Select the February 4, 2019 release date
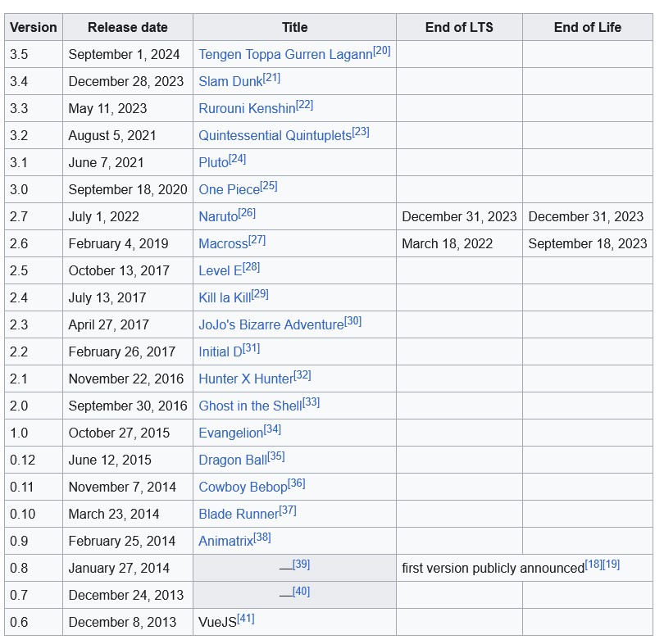This screenshot has height=644, width=664. pyautogui.click(x=119, y=244)
